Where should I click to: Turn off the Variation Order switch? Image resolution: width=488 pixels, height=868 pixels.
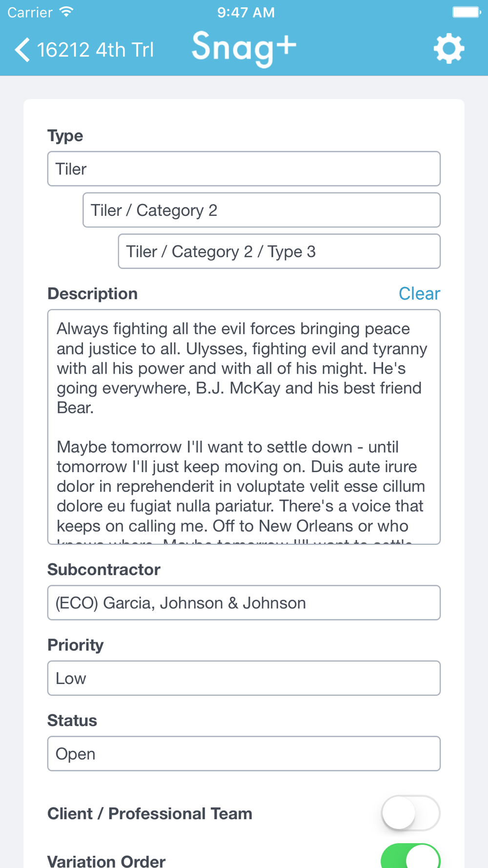pyautogui.click(x=410, y=855)
